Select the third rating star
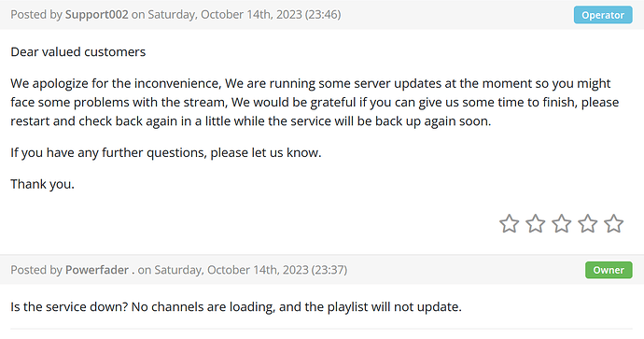Screen dimensions: 644x339 click(562, 223)
